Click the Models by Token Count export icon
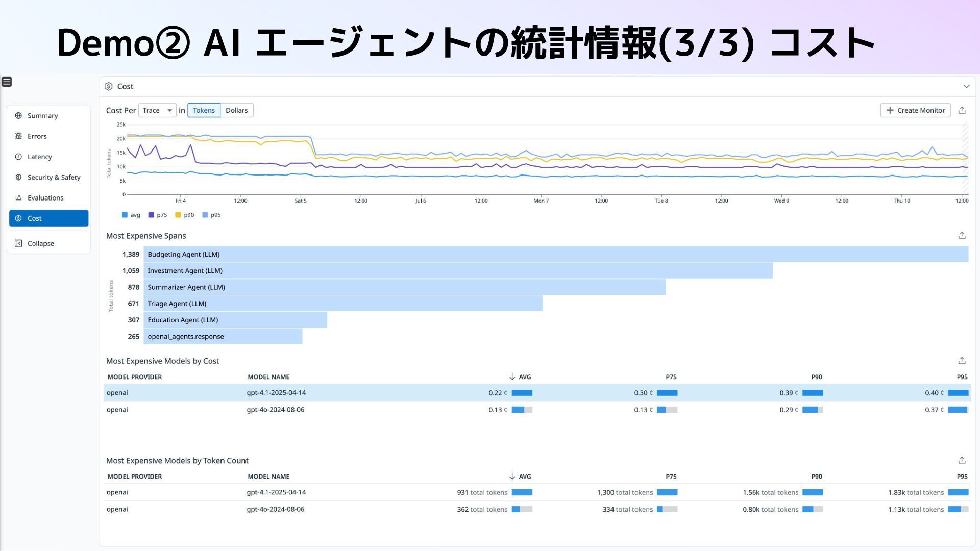Screen dimensions: 980x551 962,460
